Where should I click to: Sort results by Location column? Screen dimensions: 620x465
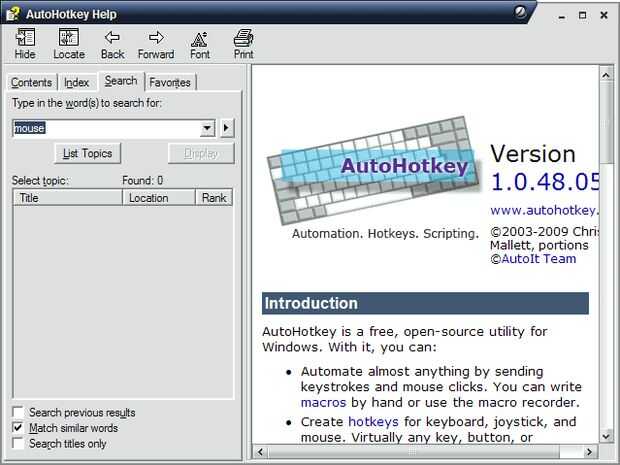[159, 198]
